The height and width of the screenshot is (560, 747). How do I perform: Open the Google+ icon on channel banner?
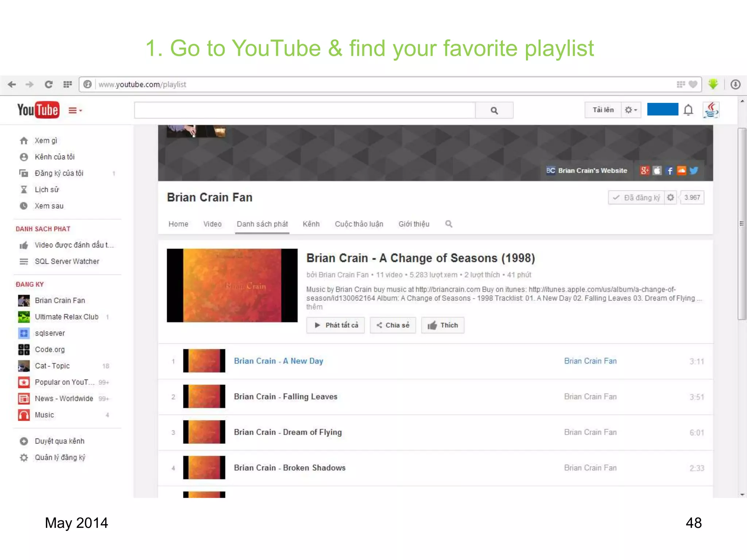coord(645,171)
